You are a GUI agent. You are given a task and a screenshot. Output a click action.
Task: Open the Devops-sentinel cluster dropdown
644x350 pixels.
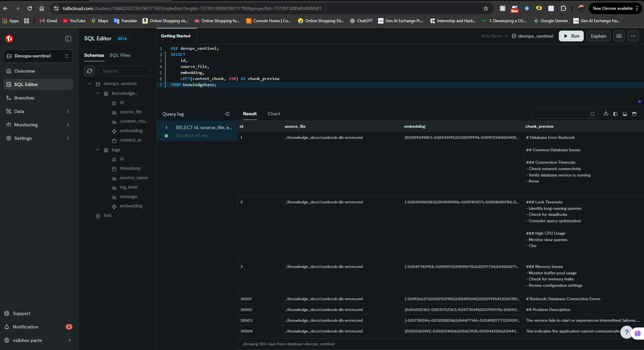coord(38,56)
